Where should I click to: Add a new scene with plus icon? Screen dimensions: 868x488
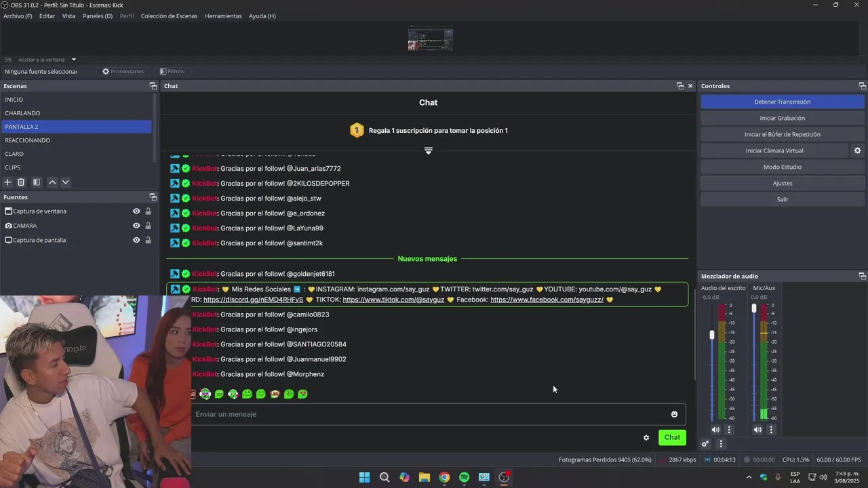8,182
